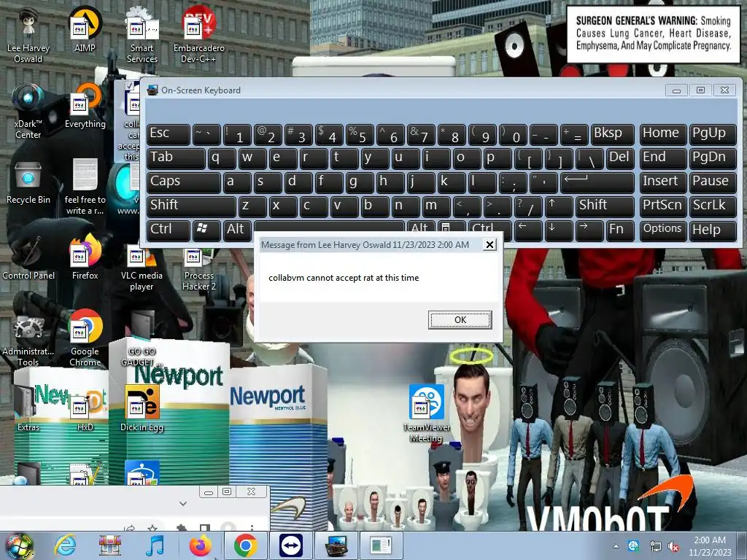
Task: Click OK in the message dialog
Action: point(460,319)
